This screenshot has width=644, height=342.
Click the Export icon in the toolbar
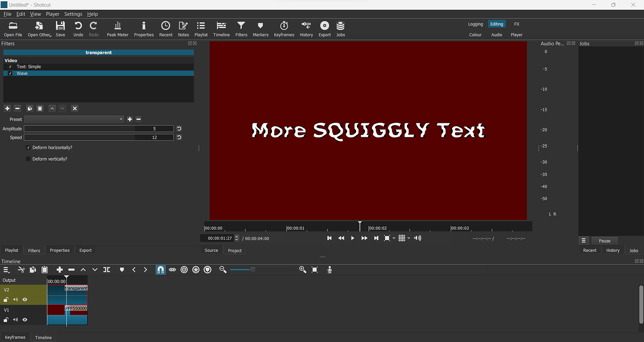pos(324,28)
